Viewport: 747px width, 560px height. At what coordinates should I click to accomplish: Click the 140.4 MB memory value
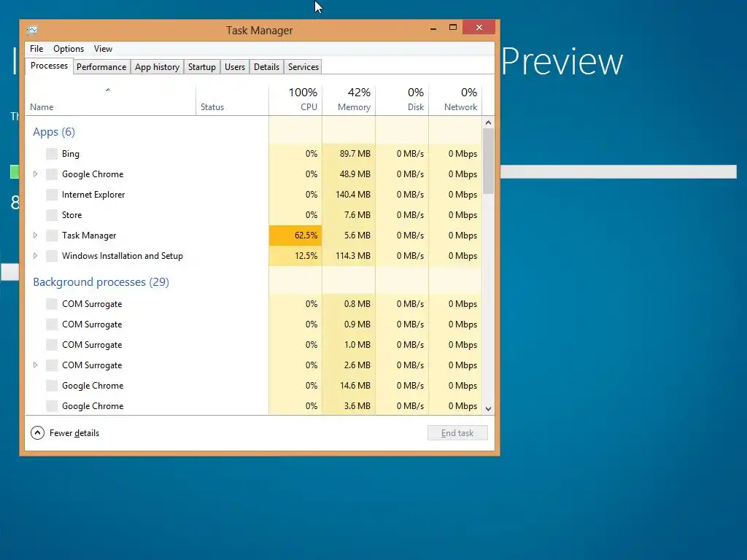(353, 195)
